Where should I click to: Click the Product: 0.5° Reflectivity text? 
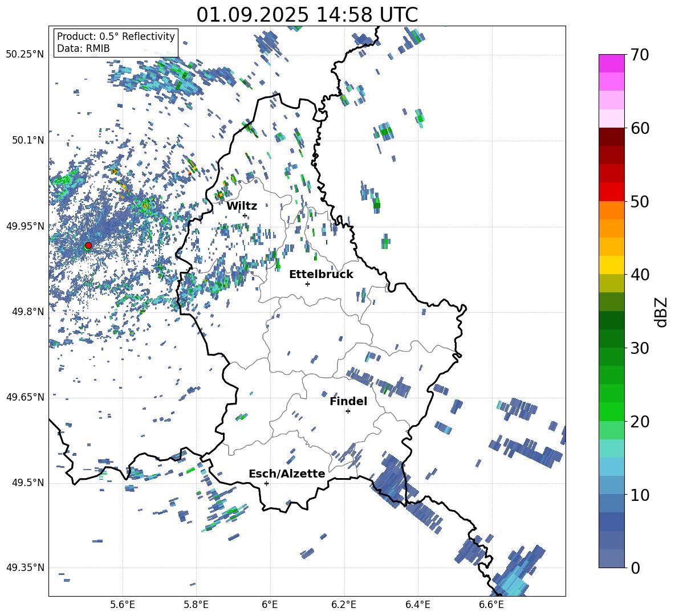[116, 36]
